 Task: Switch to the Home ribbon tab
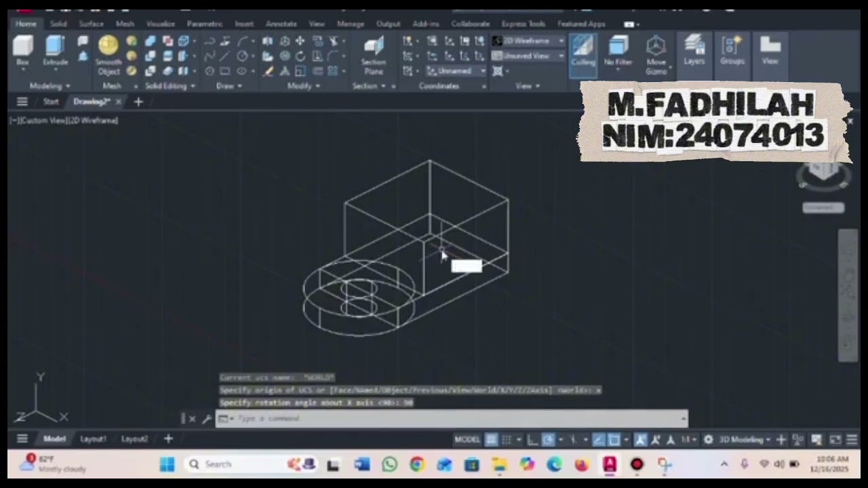(26, 24)
